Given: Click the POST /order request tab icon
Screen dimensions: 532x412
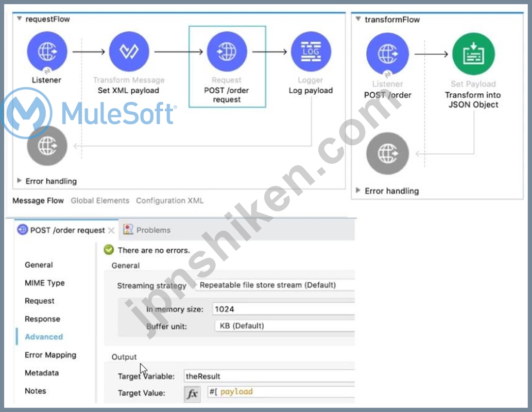Looking at the screenshot, I should 22,230.
